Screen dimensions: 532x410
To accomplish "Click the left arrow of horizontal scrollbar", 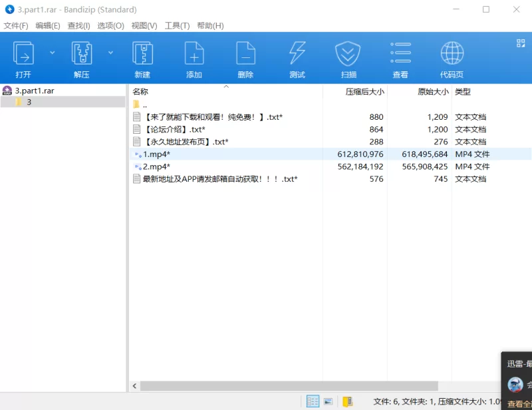I will click(x=135, y=386).
